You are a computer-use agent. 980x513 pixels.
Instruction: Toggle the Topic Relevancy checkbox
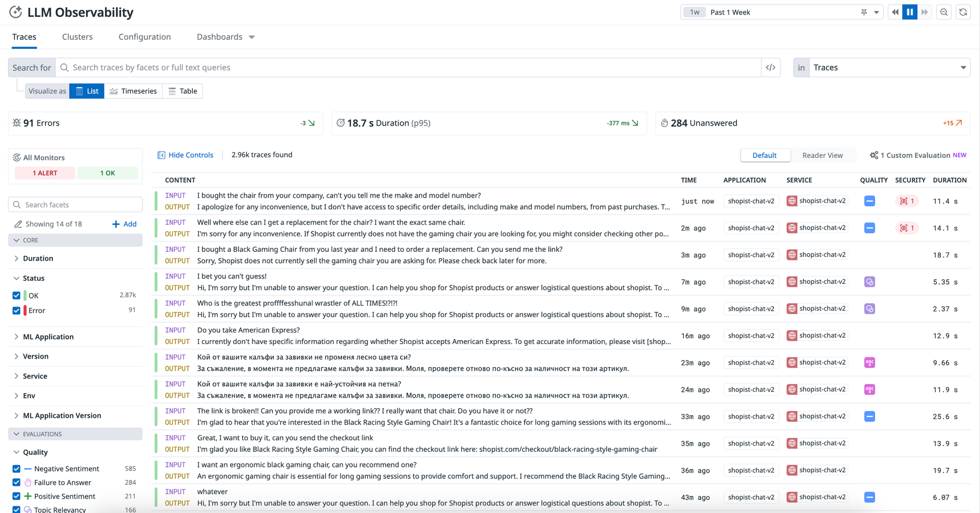[x=16, y=510]
